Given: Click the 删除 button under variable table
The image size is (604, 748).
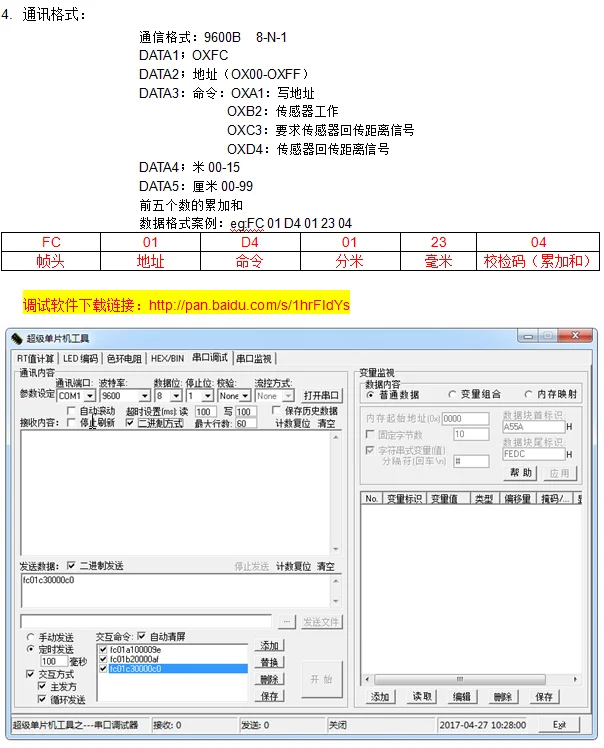Looking at the screenshot, I should coord(503,697).
